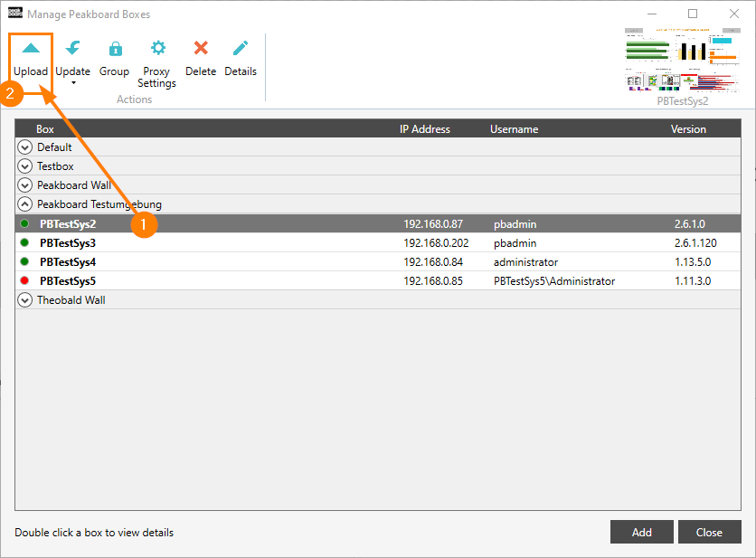Click the Delete red X icon
The image size is (756, 558).
(x=201, y=48)
